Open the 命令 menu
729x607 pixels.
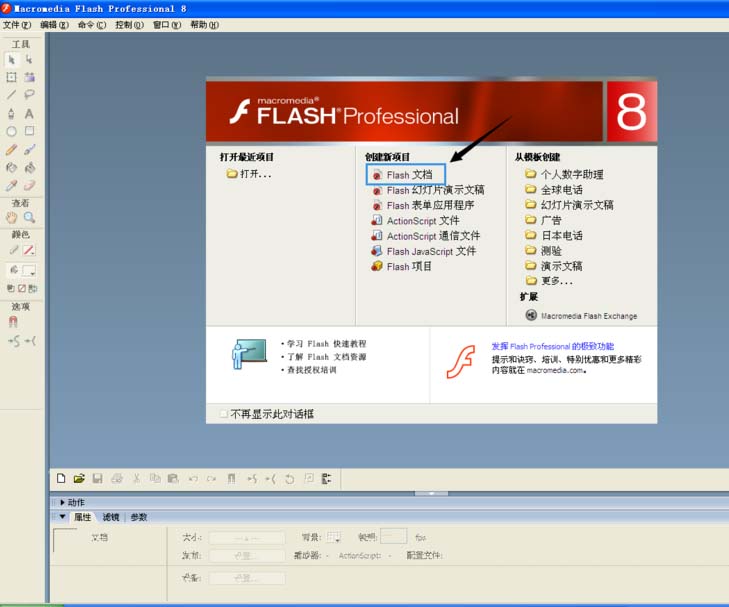(x=92, y=25)
